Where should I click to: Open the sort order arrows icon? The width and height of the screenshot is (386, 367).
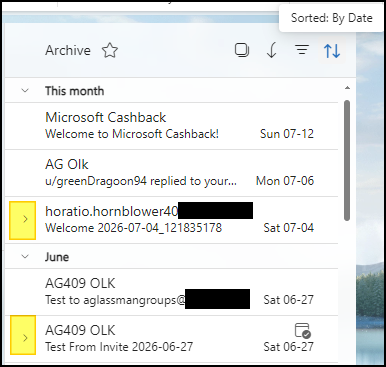point(332,51)
